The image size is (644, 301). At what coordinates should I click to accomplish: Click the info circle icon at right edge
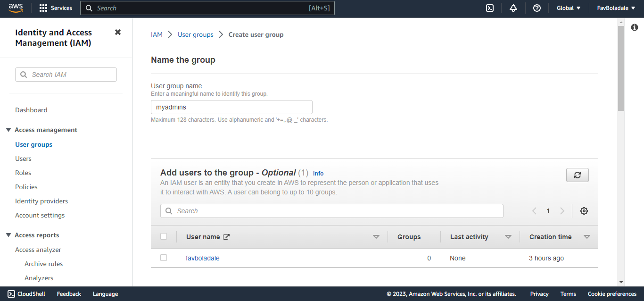[635, 28]
